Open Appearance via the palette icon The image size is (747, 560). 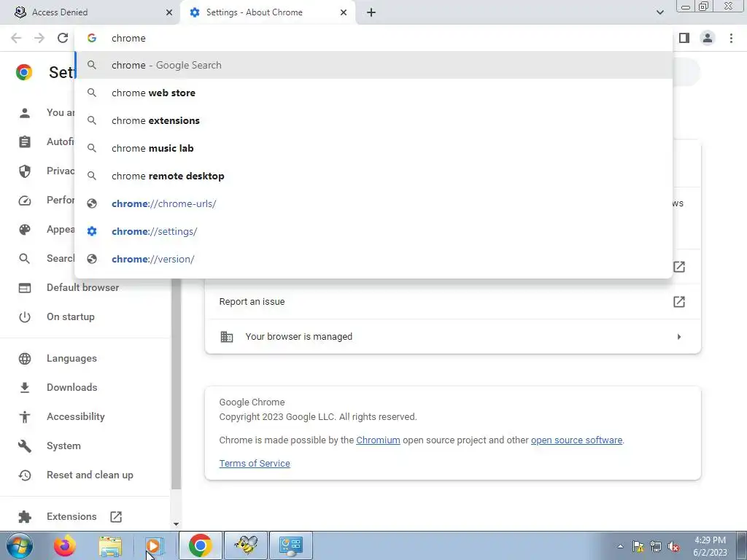(24, 230)
